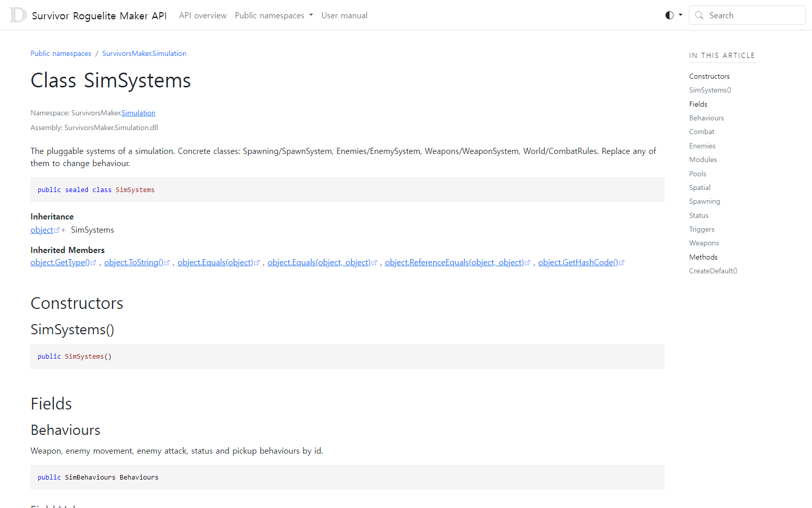Focus the Search input field

coord(747,15)
